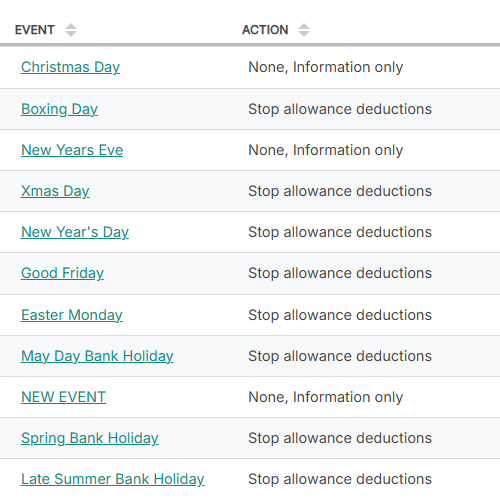
Task: Click the Easter Monday link
Action: tap(72, 315)
